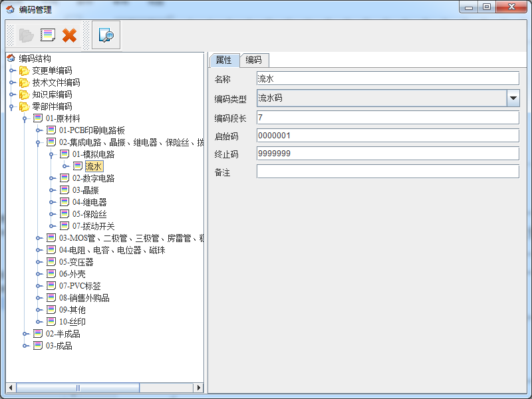Image resolution: width=532 pixels, height=399 pixels.
Task: Click the 启始码 input field
Action: (x=388, y=136)
